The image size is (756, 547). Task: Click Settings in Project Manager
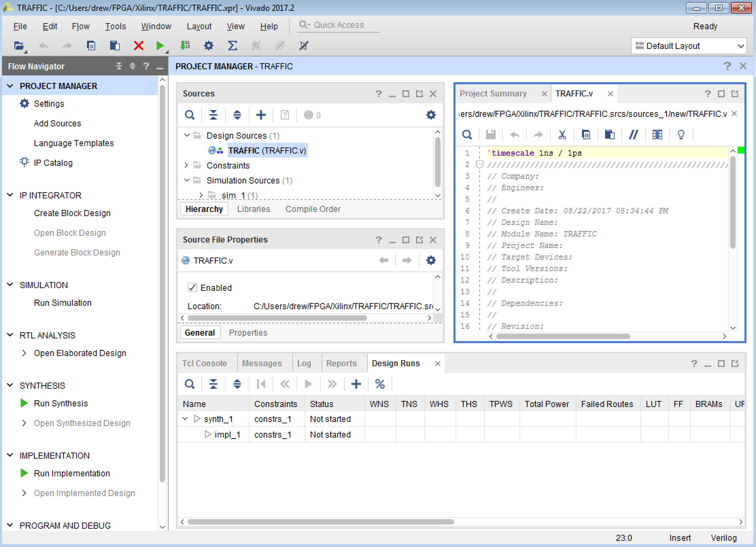click(x=49, y=104)
